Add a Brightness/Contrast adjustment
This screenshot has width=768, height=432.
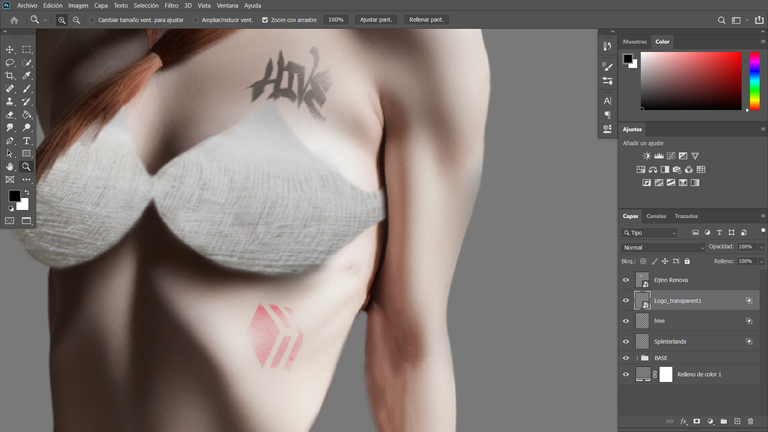pos(647,156)
